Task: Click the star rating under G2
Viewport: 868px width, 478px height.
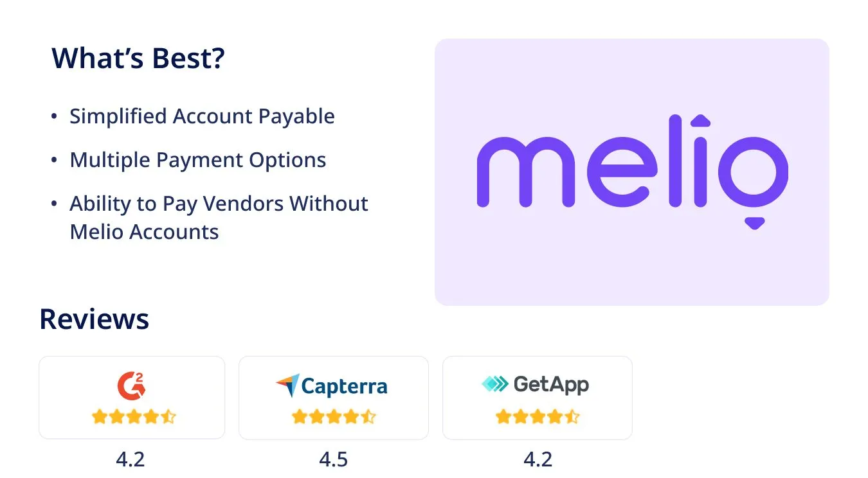Action: [133, 417]
